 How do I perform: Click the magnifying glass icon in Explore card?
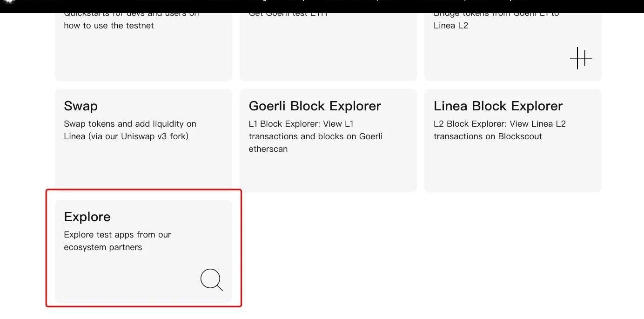[x=211, y=280]
